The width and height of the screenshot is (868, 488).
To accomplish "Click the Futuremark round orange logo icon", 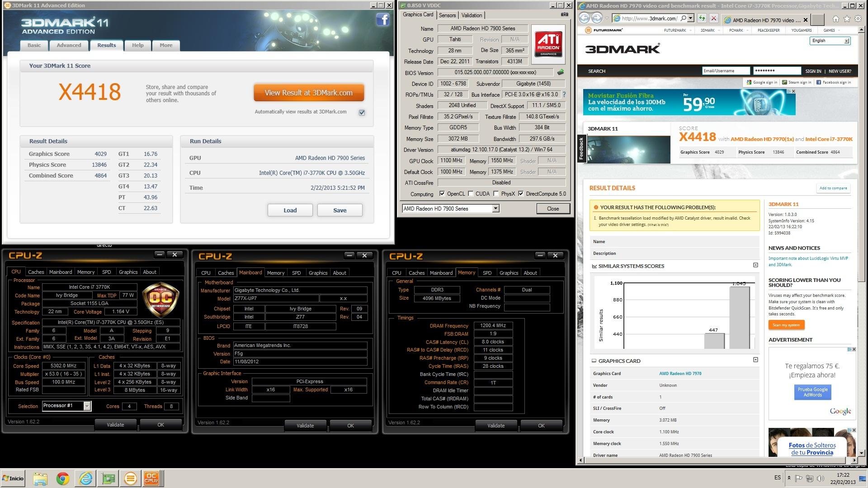I will tap(588, 30).
